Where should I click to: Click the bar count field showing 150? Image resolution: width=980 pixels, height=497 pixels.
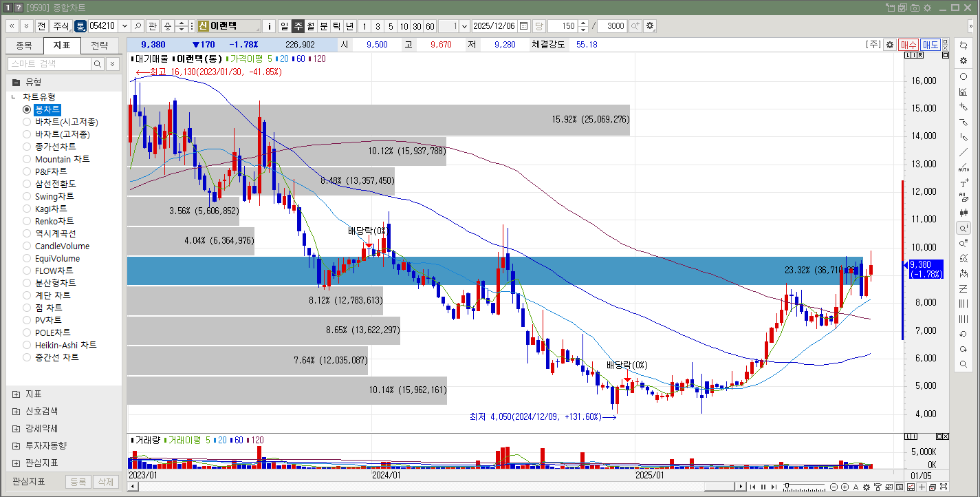pos(562,26)
